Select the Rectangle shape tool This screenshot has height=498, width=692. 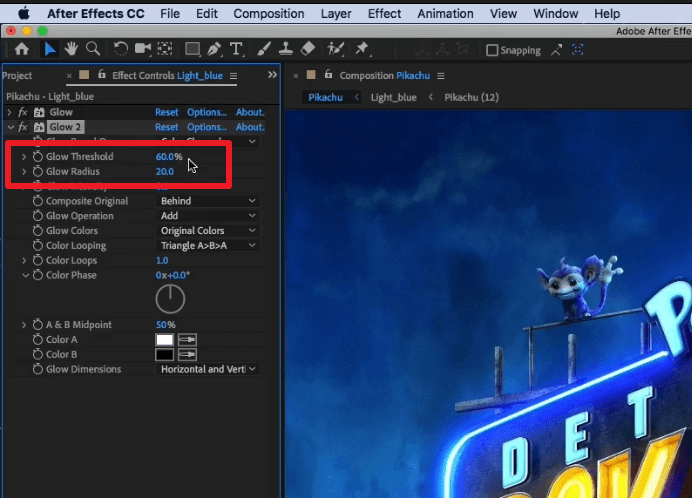point(192,49)
